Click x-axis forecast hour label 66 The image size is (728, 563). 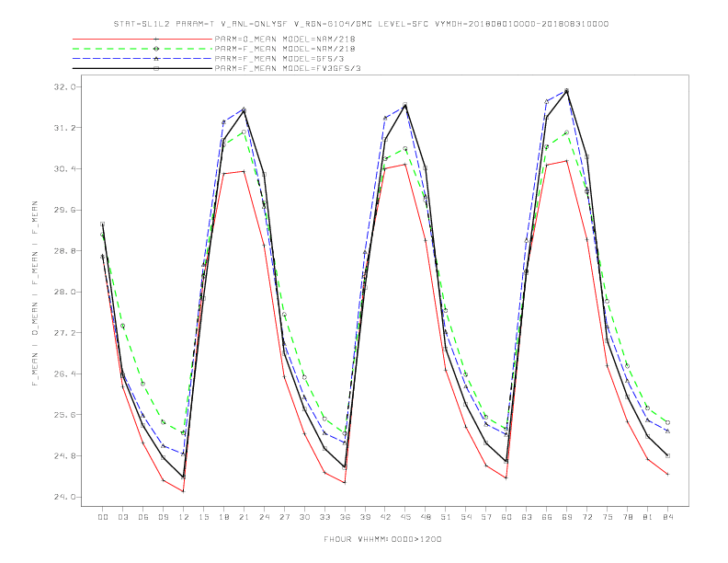547,517
